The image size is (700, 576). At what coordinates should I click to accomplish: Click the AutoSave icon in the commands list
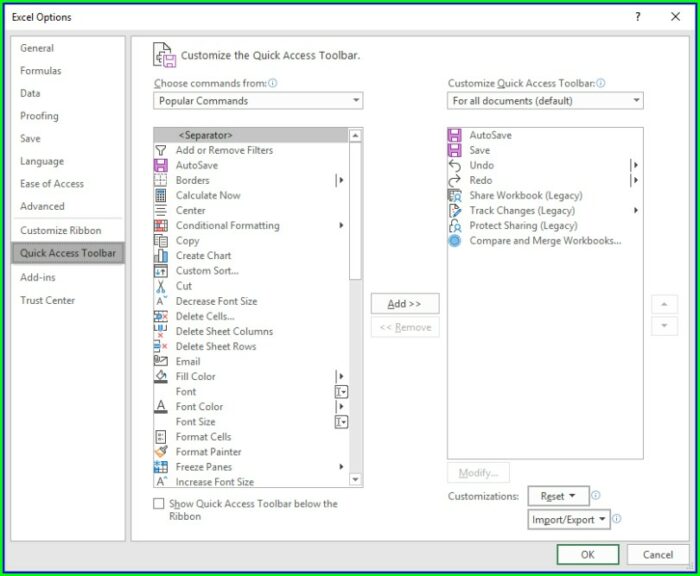[160, 165]
